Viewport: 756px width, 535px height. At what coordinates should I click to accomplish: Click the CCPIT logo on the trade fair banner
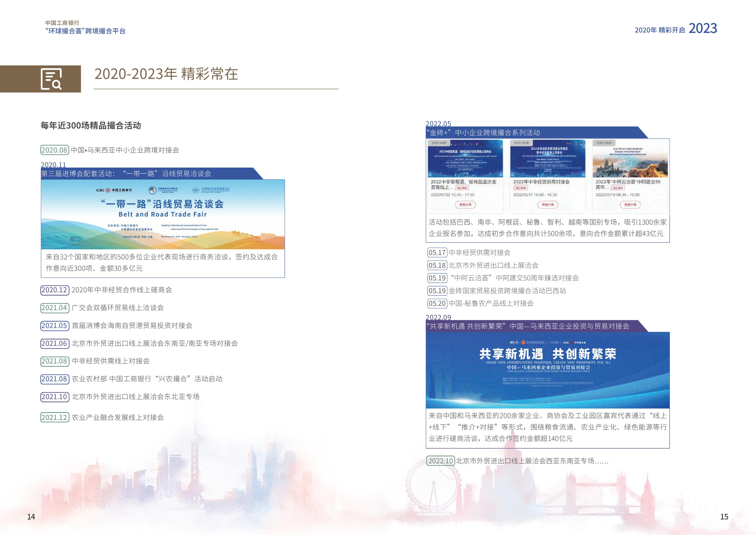pyautogui.click(x=211, y=190)
